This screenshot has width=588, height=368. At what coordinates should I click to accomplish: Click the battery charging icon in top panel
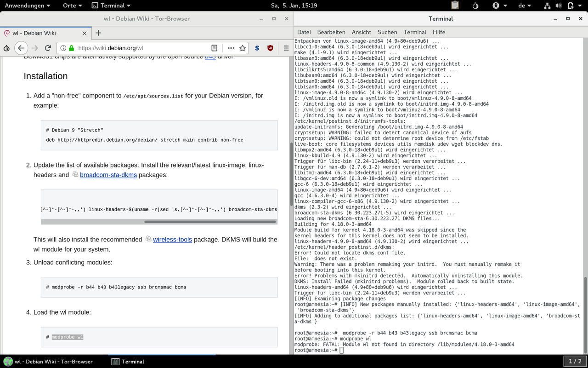[570, 6]
